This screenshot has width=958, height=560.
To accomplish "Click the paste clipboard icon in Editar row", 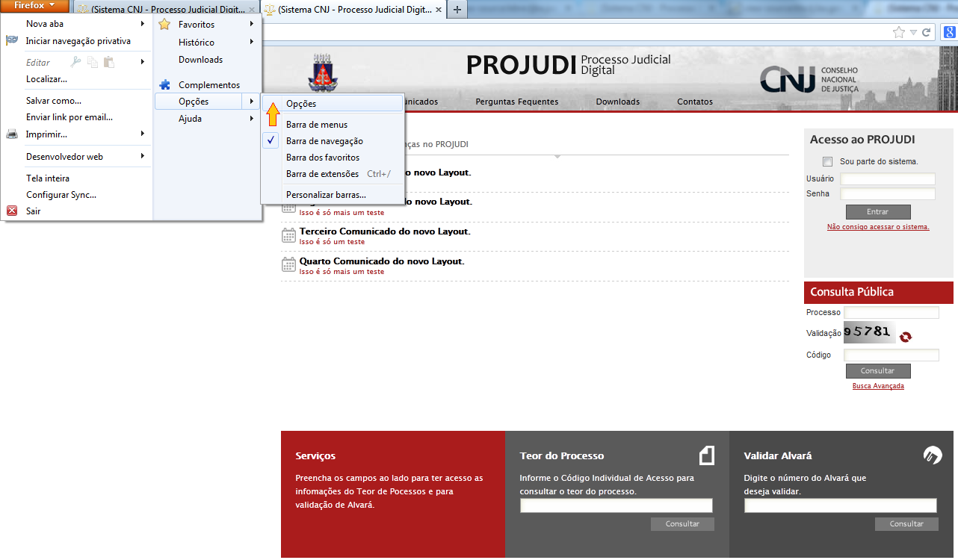I will [109, 62].
